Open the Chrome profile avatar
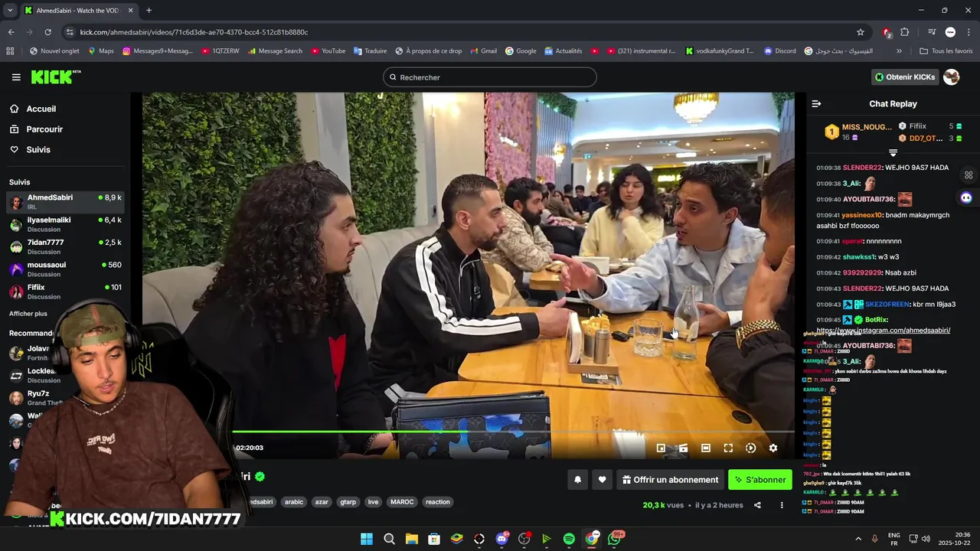This screenshot has width=980, height=551. click(x=950, y=32)
